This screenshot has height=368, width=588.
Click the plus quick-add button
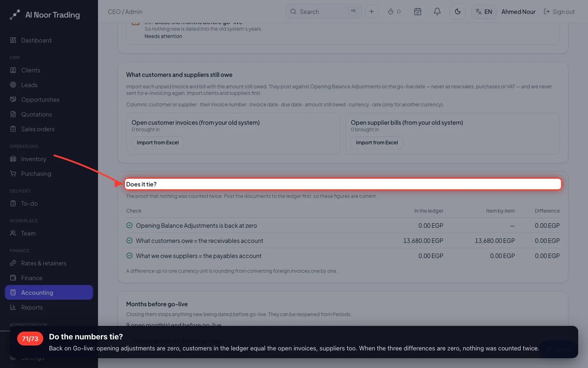[372, 11]
